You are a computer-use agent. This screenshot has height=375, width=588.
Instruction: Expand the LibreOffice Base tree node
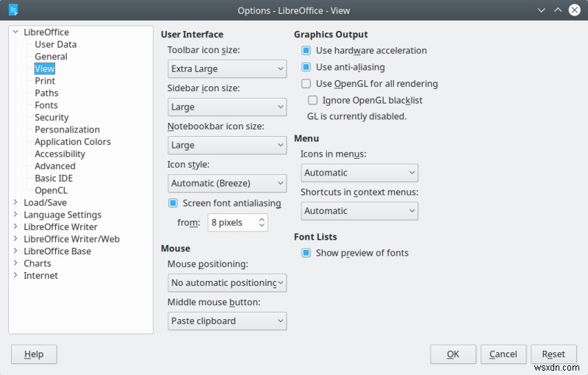[x=15, y=251]
